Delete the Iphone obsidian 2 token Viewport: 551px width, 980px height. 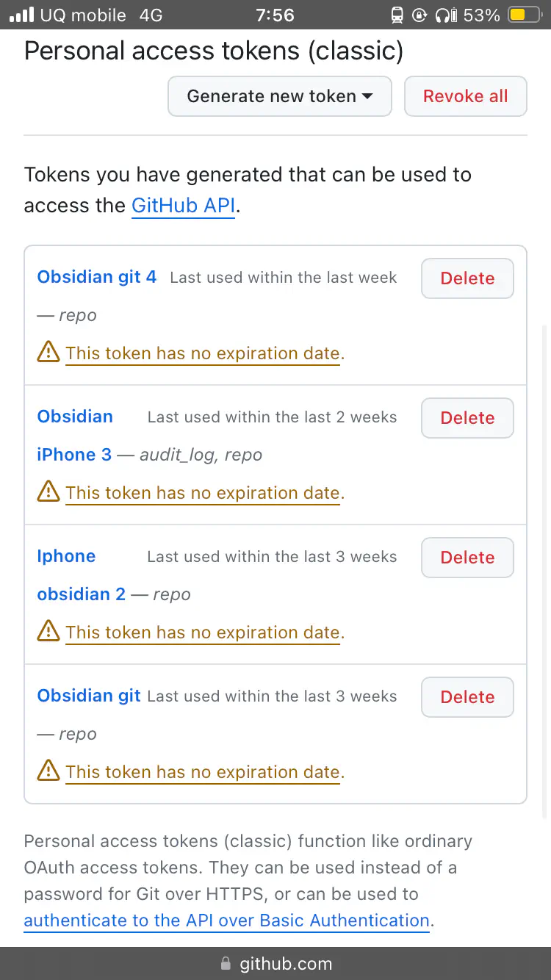tap(467, 558)
